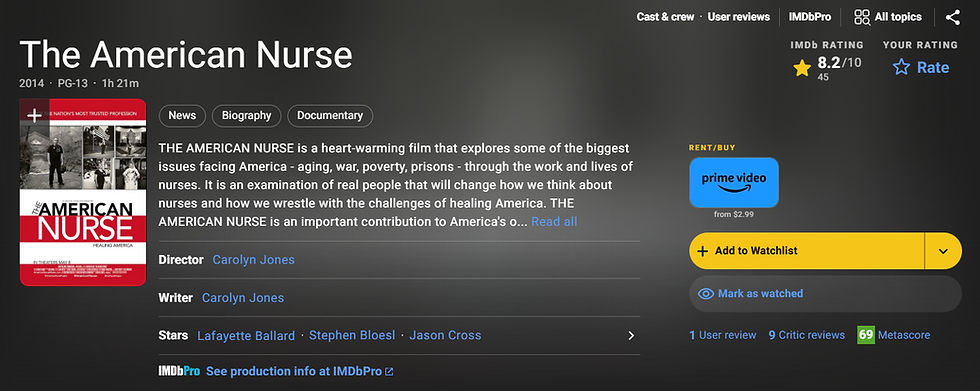Click The American Nurse movie poster
The height and width of the screenshot is (391, 980).
tap(83, 192)
